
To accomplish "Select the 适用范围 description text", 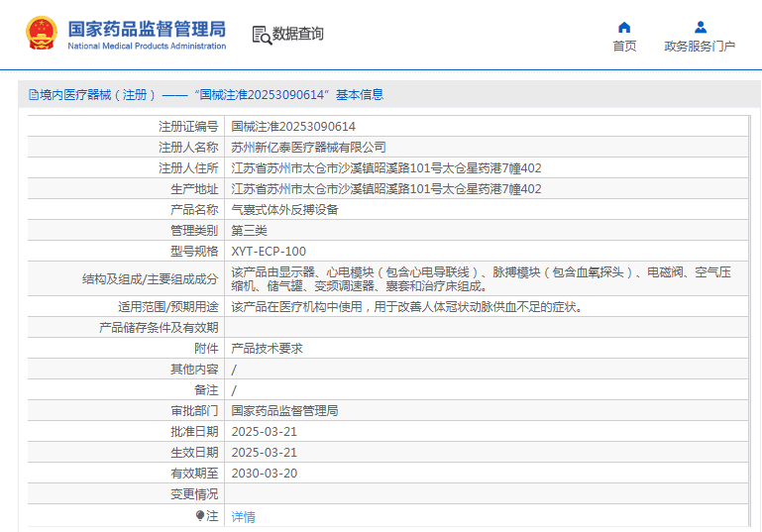I will [x=407, y=307].
